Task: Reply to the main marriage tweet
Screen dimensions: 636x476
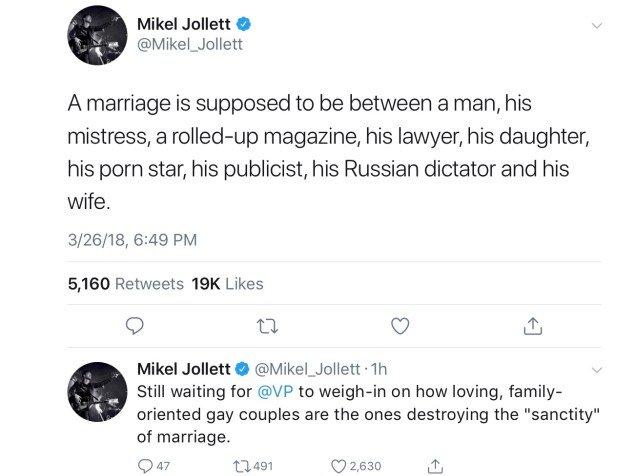Action: tap(136, 326)
